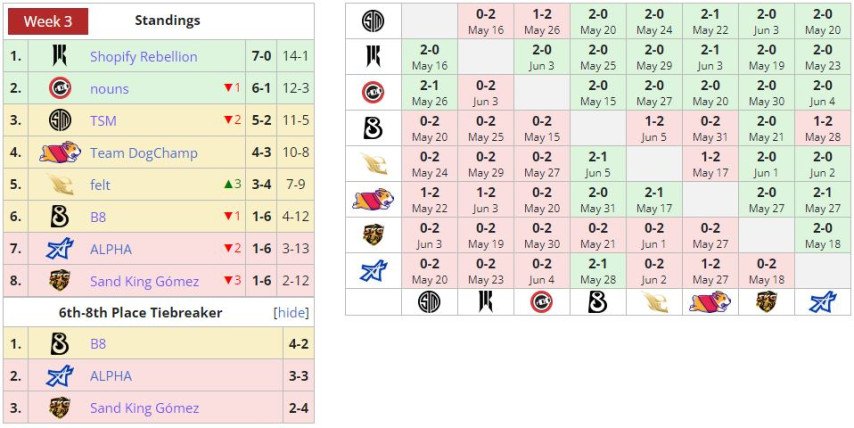Click Shopify Rebellion logo in the standings list

click(60, 56)
